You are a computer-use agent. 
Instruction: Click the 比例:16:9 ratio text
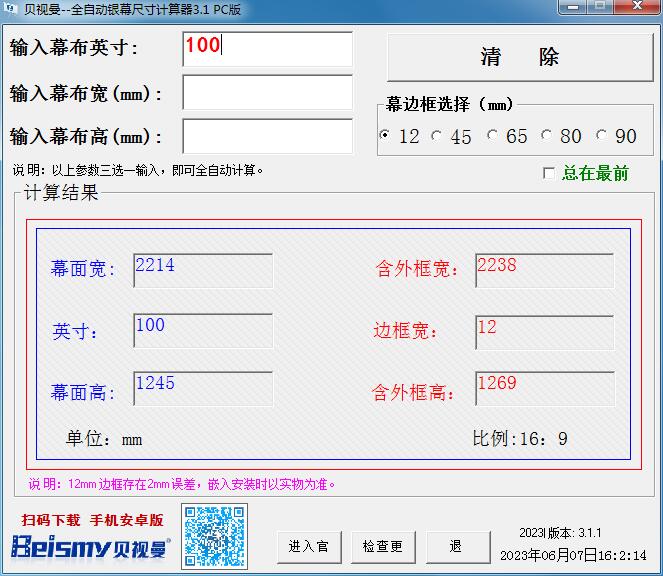520,439
